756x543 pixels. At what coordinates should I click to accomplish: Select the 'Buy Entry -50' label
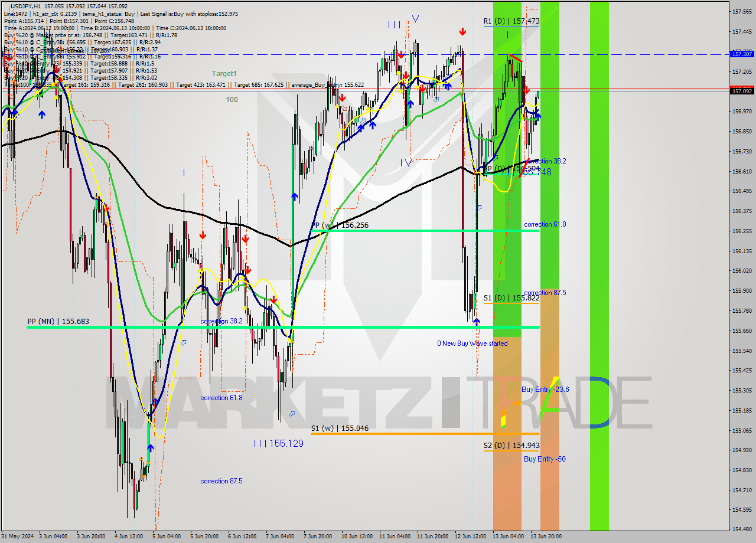coord(545,459)
